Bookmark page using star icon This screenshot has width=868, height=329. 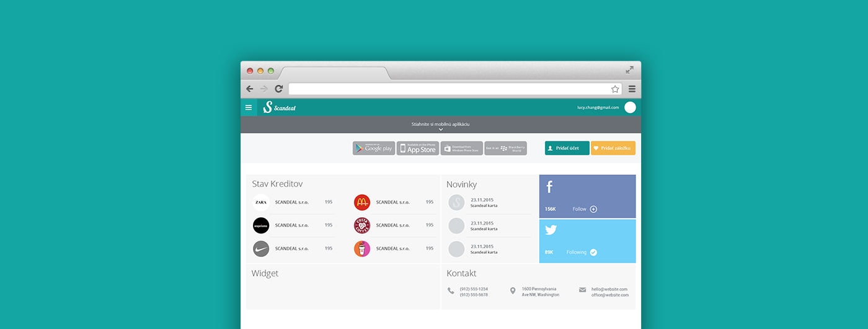(x=615, y=89)
